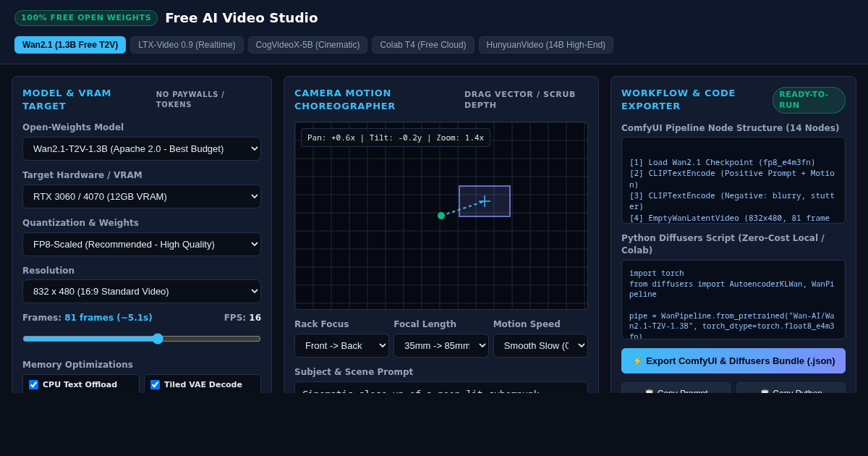The height and width of the screenshot is (456, 868).
Task: Open the Open-Weights Model dropdown
Action: pyautogui.click(x=142, y=148)
